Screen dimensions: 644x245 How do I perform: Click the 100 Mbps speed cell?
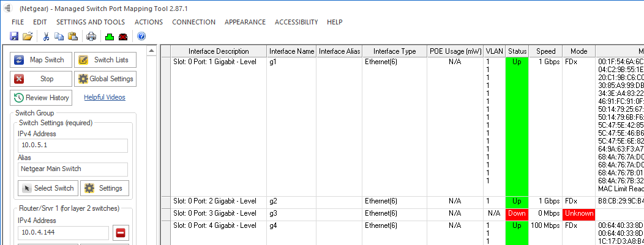click(x=546, y=233)
